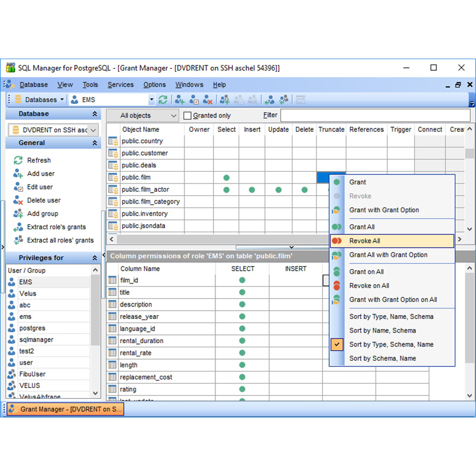The height and width of the screenshot is (476, 476).
Task: Click the user icon next to postgres
Action: [11, 328]
